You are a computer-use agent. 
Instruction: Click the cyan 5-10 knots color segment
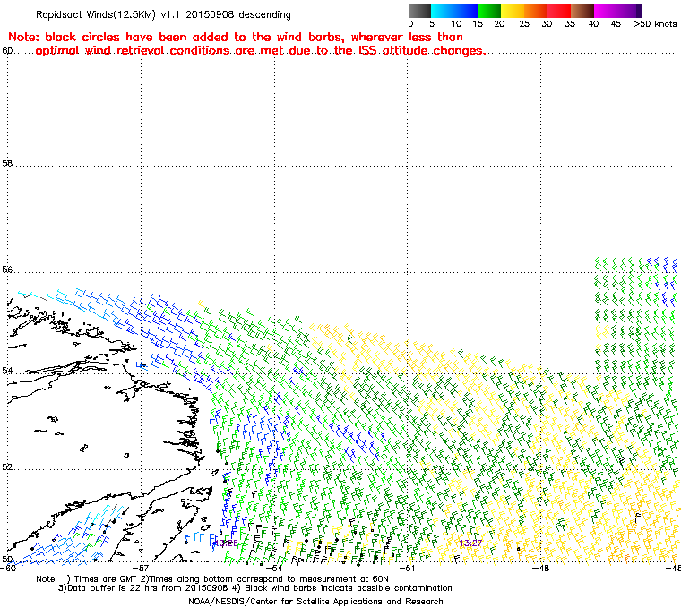[443, 11]
